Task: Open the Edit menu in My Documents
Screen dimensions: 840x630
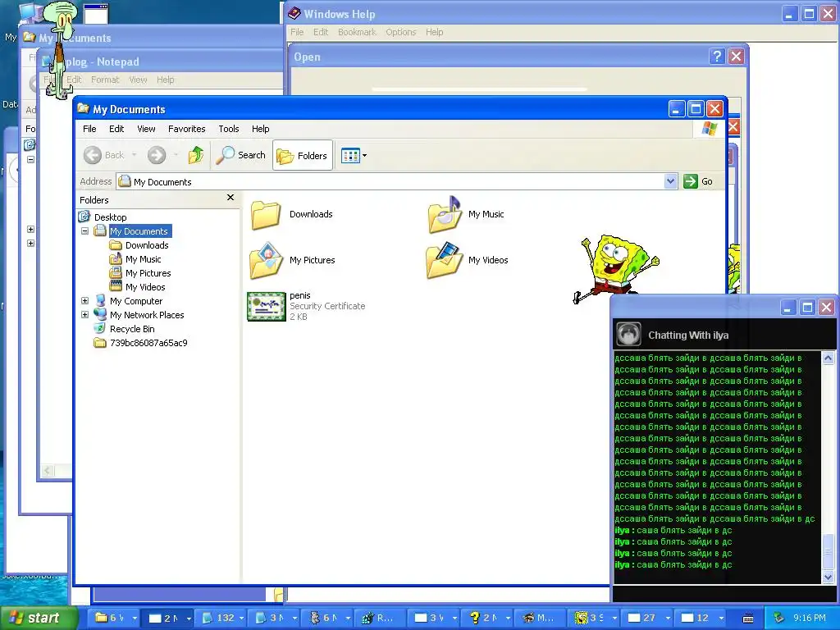Action: [x=116, y=129]
